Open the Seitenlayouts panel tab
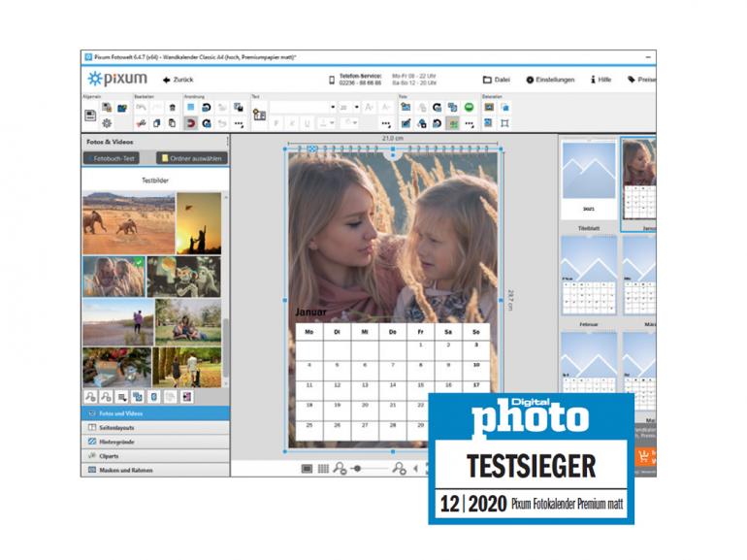The height and width of the screenshot is (560, 747). pyautogui.click(x=156, y=427)
